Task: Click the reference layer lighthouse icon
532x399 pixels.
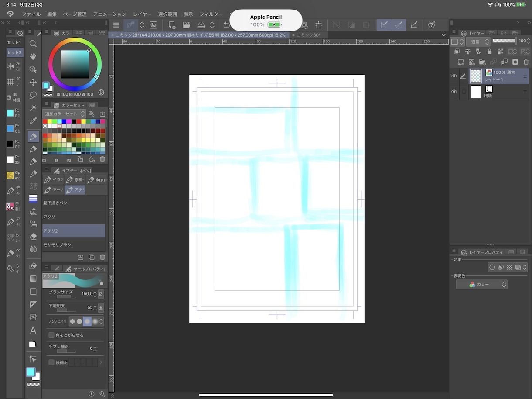Action: point(467,52)
